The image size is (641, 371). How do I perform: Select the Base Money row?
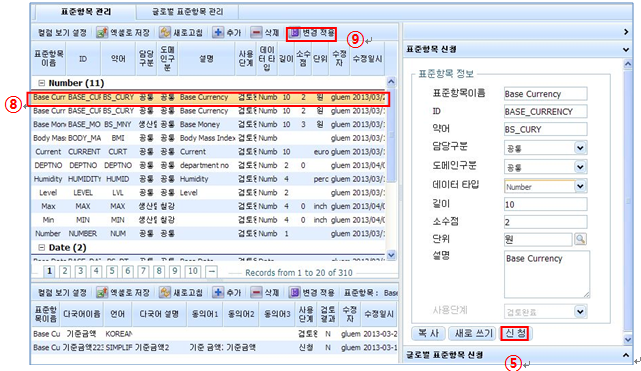208,124
